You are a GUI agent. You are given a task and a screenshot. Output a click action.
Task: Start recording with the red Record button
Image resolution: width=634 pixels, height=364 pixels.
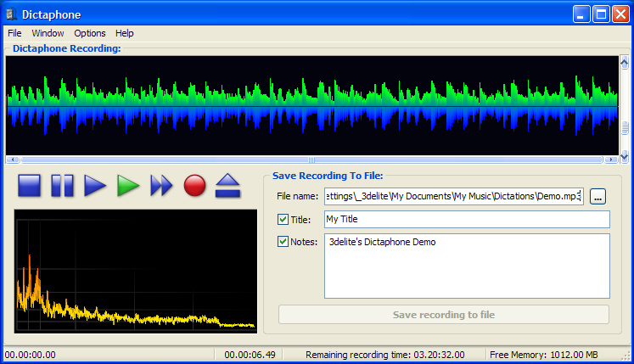click(x=195, y=186)
